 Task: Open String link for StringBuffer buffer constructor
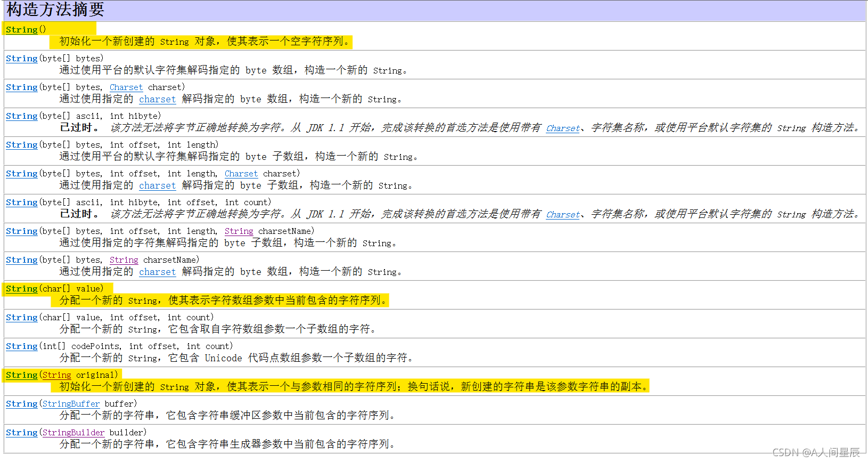[22, 404]
